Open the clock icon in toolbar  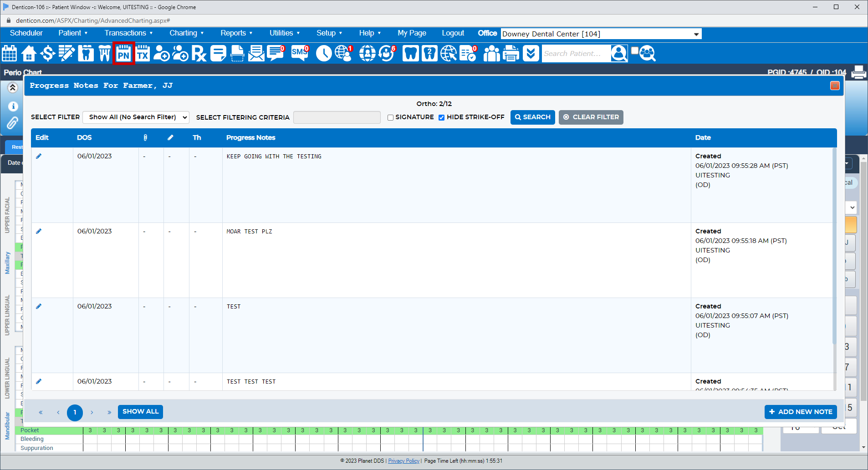tap(324, 53)
